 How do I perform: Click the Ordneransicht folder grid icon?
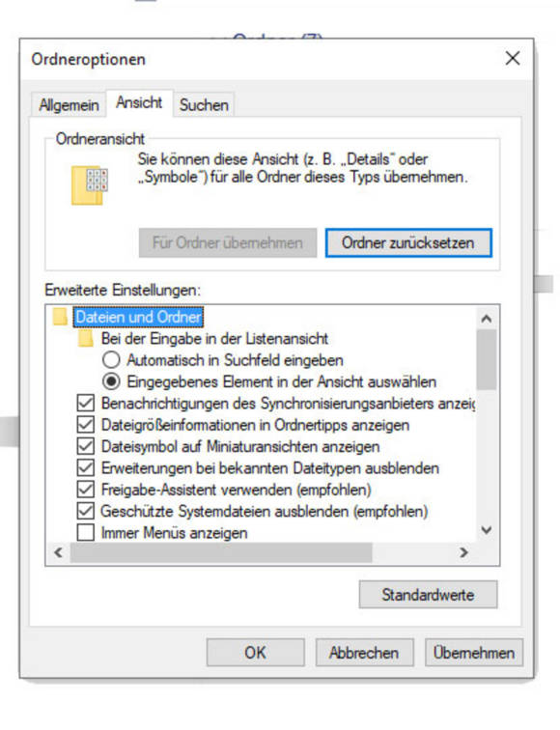coord(90,184)
